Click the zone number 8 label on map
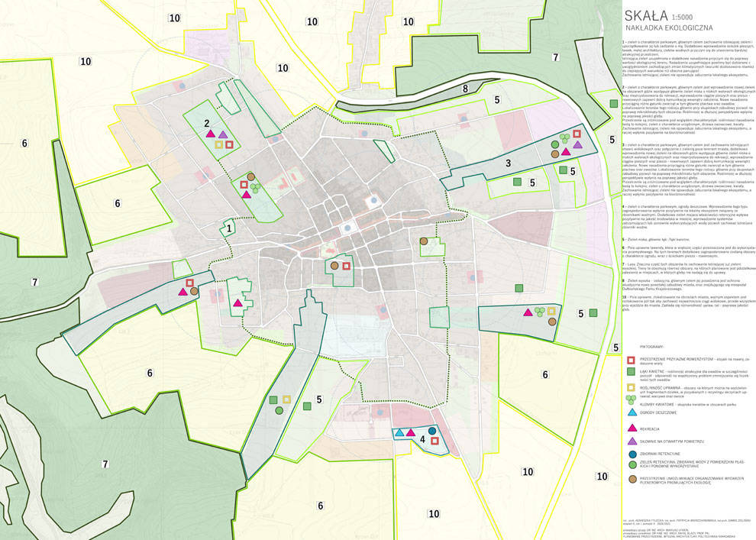This screenshot has height=540, width=756. click(x=464, y=89)
